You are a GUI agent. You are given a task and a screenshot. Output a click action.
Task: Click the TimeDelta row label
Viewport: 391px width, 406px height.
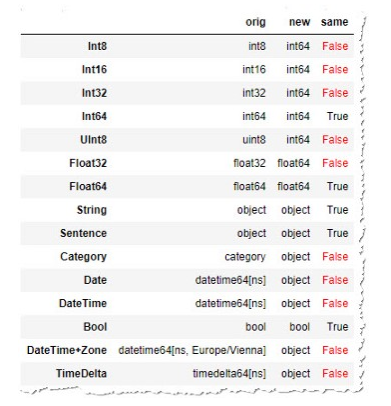pyautogui.click(x=81, y=373)
